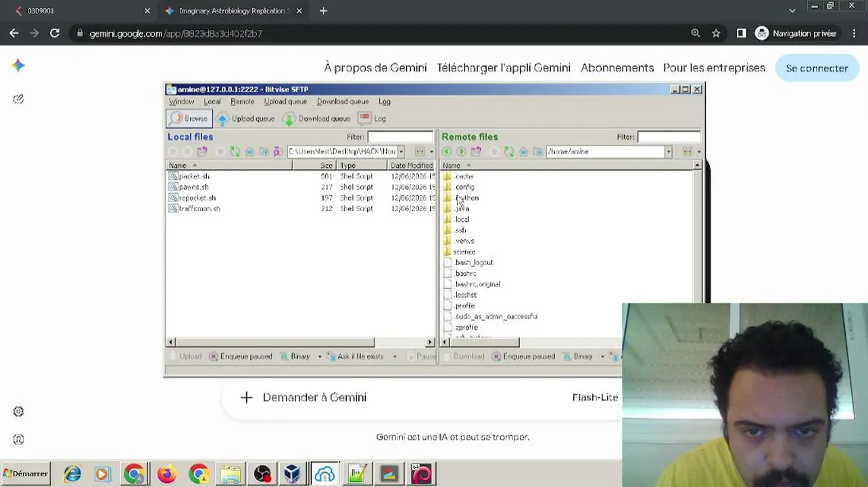Image resolution: width=868 pixels, height=487 pixels.
Task: Open the Window menu in Bitvise SFTP
Action: (181, 101)
